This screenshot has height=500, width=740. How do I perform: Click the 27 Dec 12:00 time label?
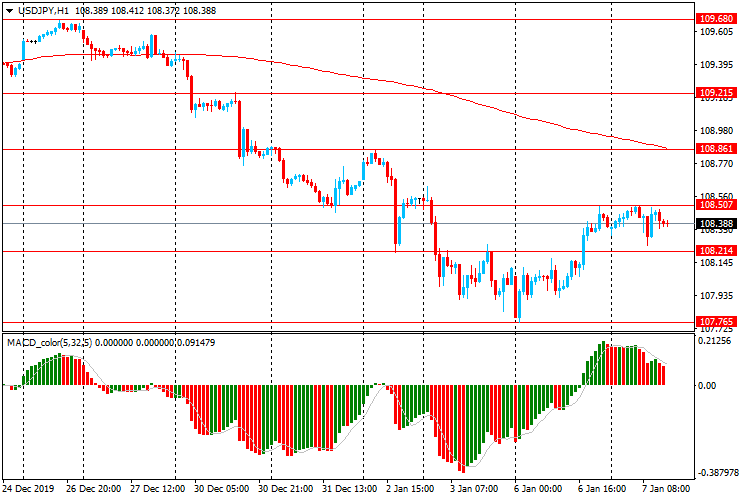tap(158, 488)
